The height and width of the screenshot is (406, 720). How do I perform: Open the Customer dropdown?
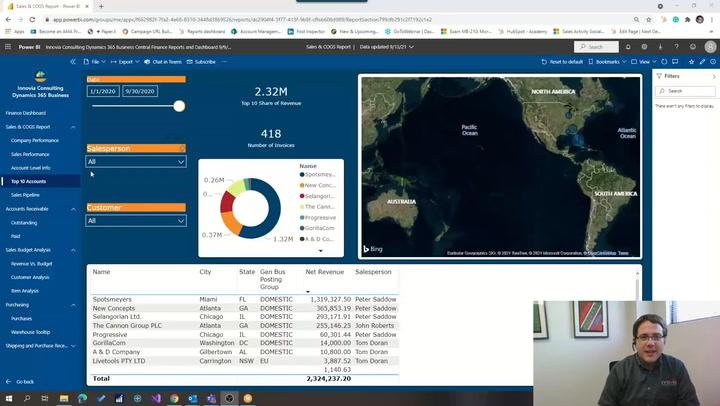[x=136, y=221]
